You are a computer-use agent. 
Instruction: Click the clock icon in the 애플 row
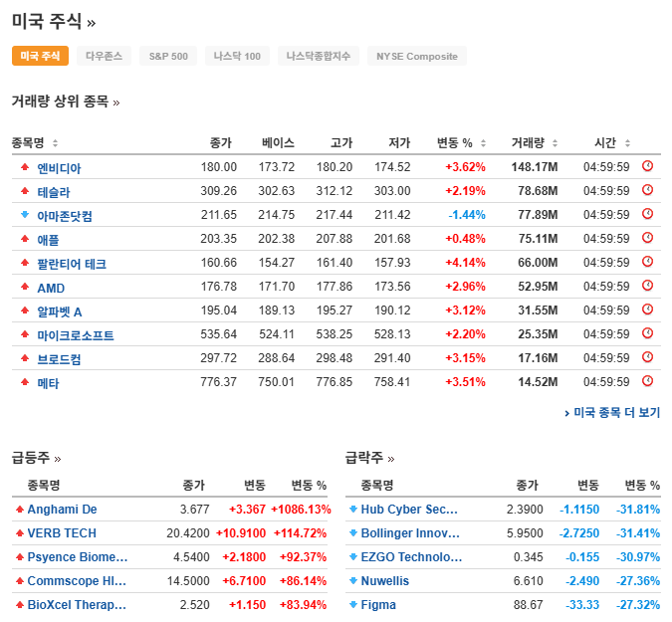(647, 238)
